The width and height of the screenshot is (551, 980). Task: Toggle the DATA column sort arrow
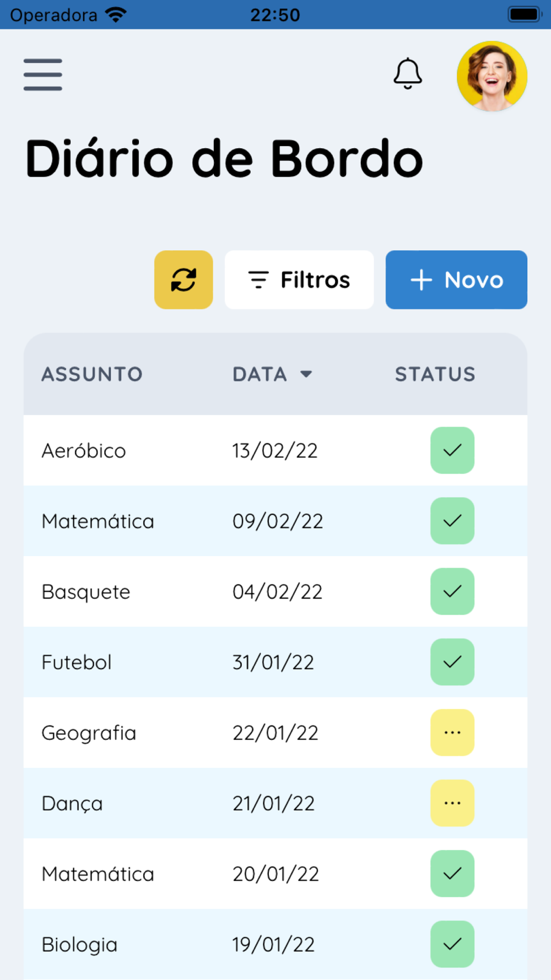coord(306,374)
